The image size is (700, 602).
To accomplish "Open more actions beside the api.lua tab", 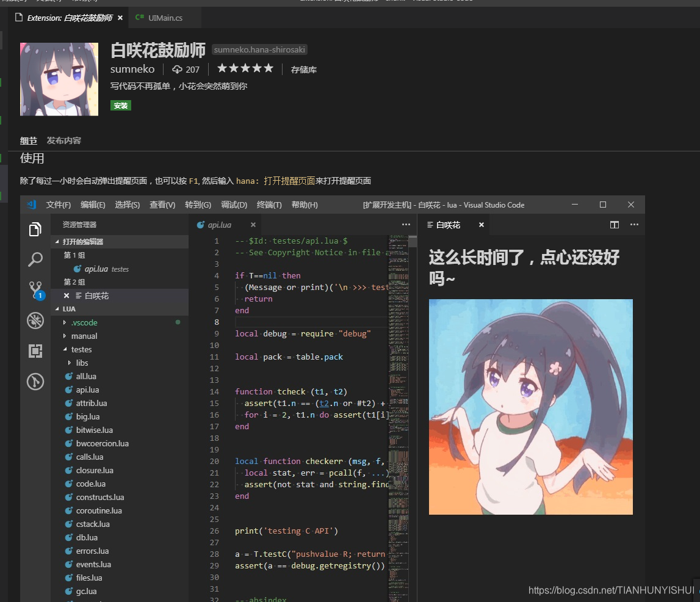I will (x=406, y=225).
